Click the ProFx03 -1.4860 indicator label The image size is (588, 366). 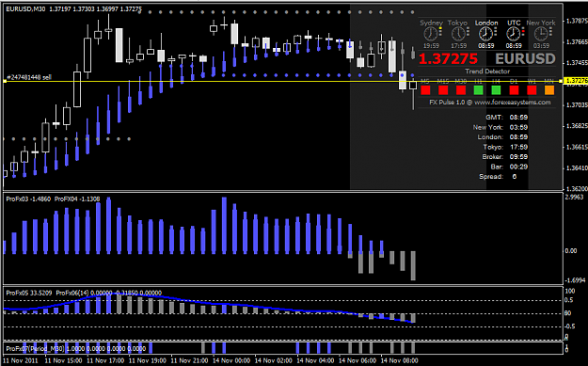tap(28, 199)
